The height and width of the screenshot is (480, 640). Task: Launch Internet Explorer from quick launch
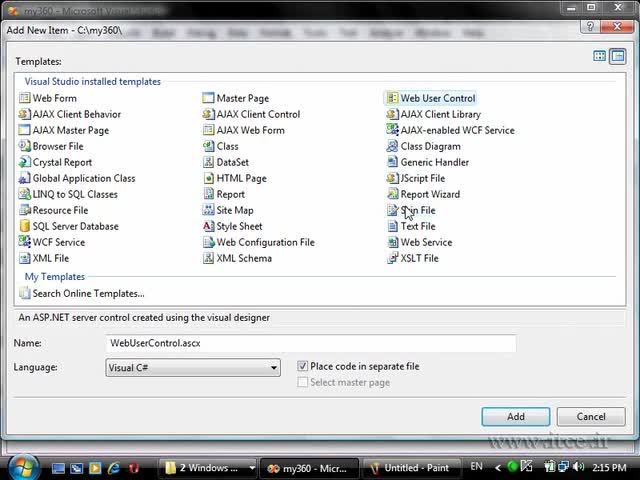coord(114,468)
